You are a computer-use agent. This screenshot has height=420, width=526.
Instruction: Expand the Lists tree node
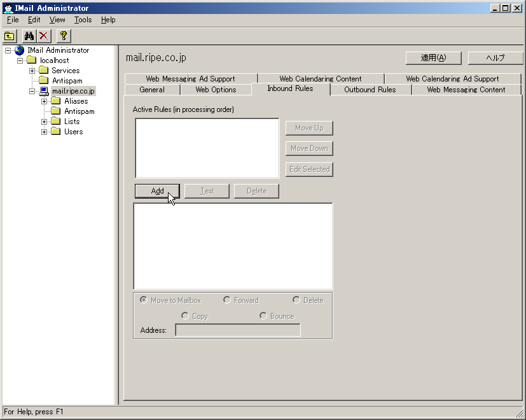[45, 122]
